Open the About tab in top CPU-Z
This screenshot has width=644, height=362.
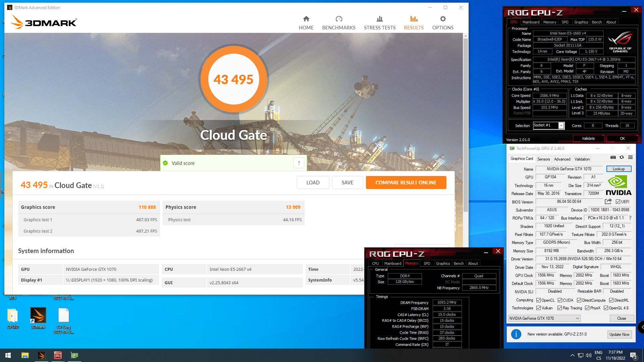coord(611,22)
